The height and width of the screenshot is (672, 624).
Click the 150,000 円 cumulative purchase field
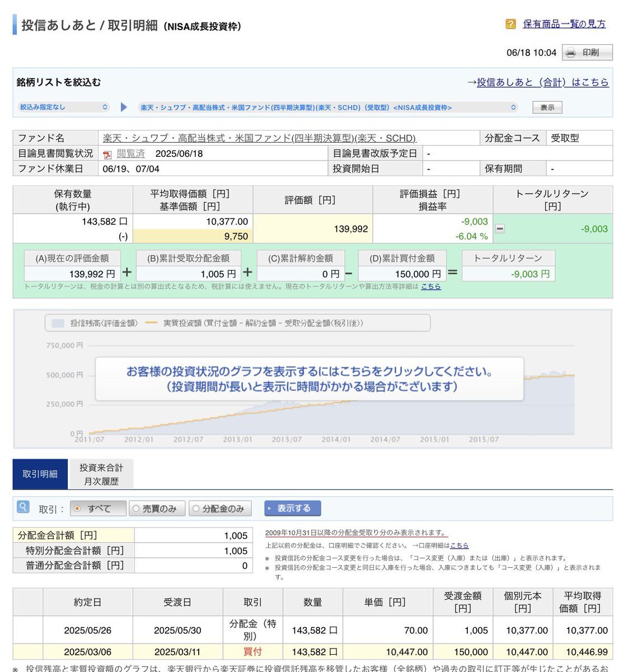[402, 274]
